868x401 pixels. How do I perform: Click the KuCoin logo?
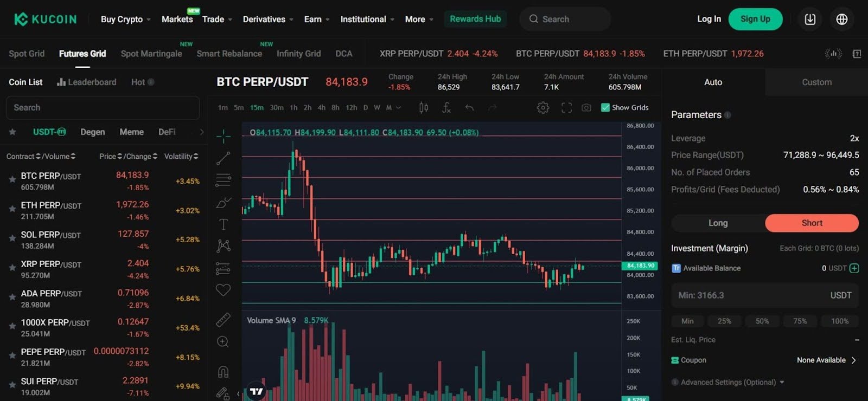[x=45, y=20]
